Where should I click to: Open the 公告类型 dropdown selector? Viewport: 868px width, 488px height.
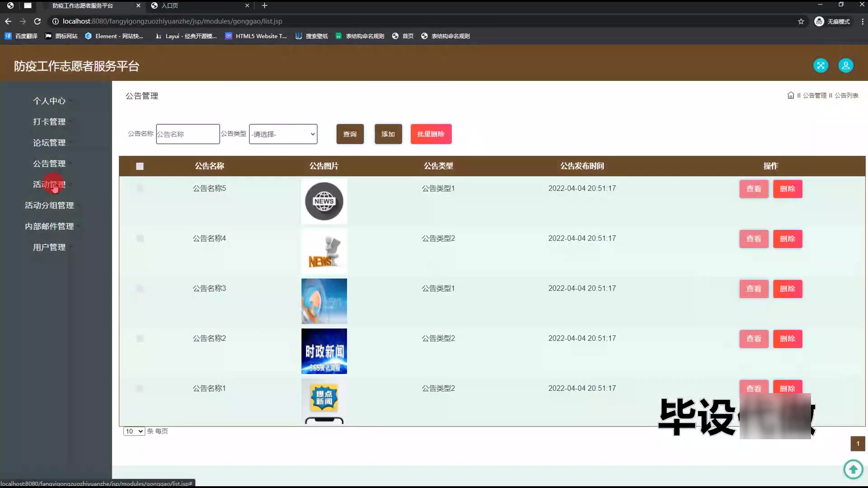coord(283,134)
